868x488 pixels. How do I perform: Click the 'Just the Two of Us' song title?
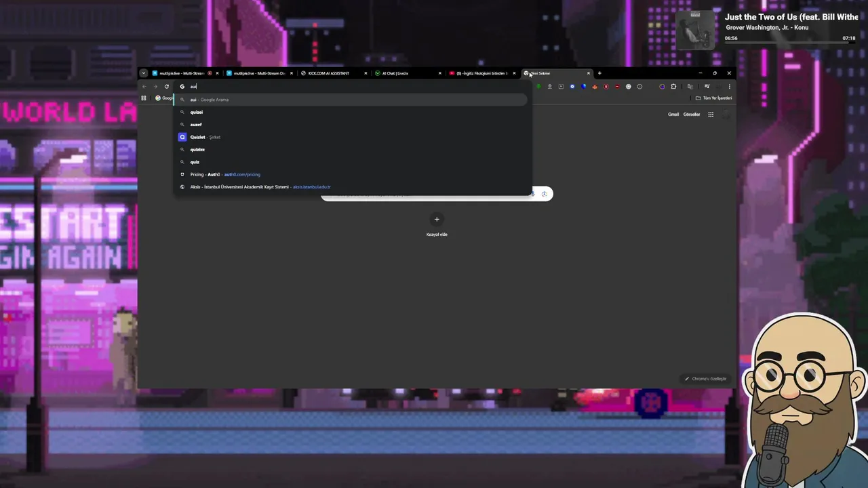coord(791,17)
